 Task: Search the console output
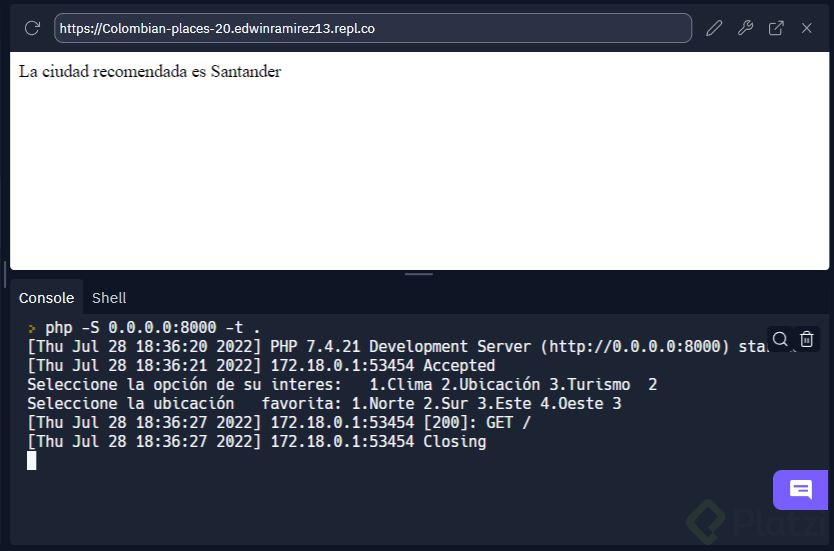tap(780, 339)
